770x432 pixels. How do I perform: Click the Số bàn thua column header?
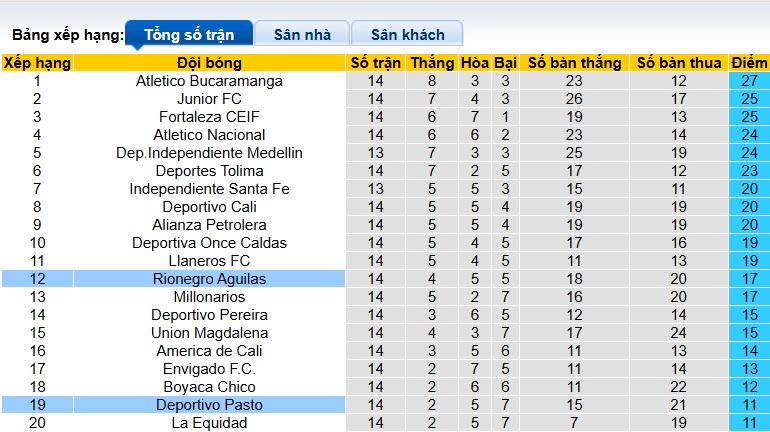pyautogui.click(x=678, y=63)
